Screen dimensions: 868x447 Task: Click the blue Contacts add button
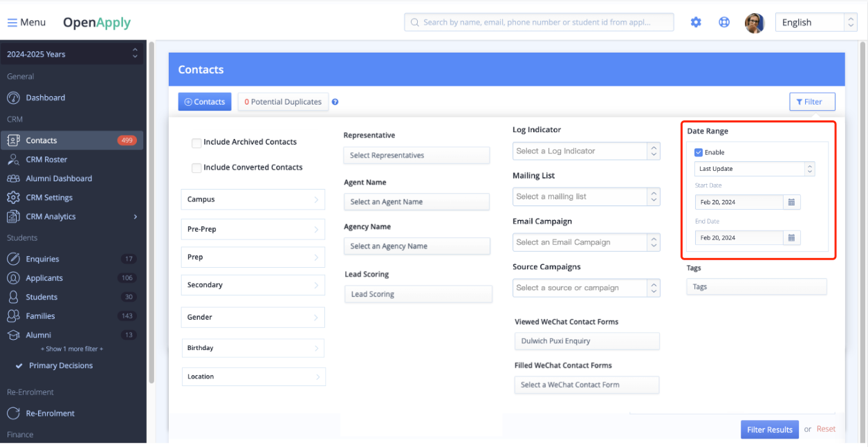click(x=205, y=102)
